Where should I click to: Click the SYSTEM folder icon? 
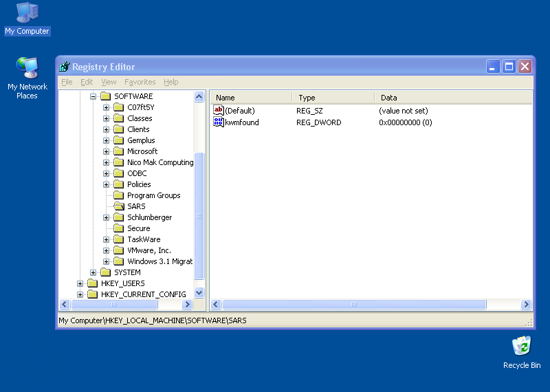pyautogui.click(x=106, y=272)
